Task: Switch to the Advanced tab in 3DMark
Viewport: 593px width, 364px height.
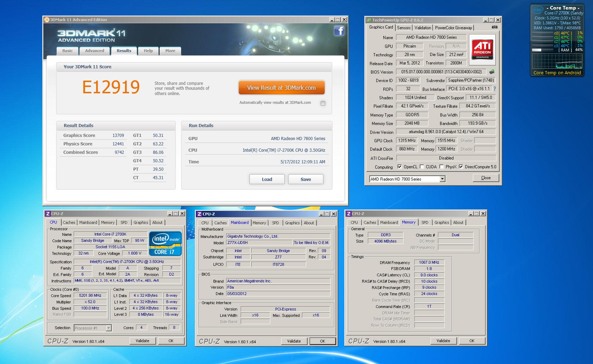Action: coord(94,51)
